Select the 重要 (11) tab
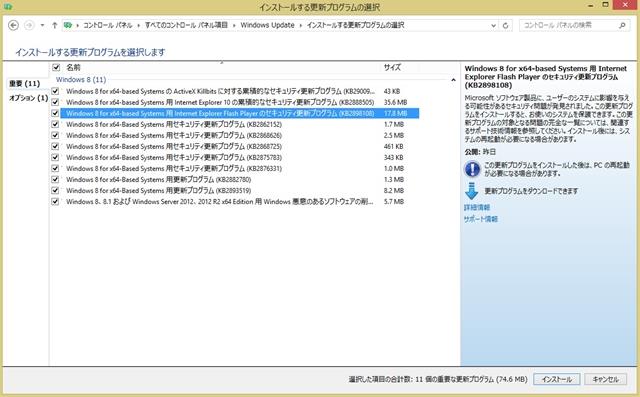 click(x=24, y=84)
